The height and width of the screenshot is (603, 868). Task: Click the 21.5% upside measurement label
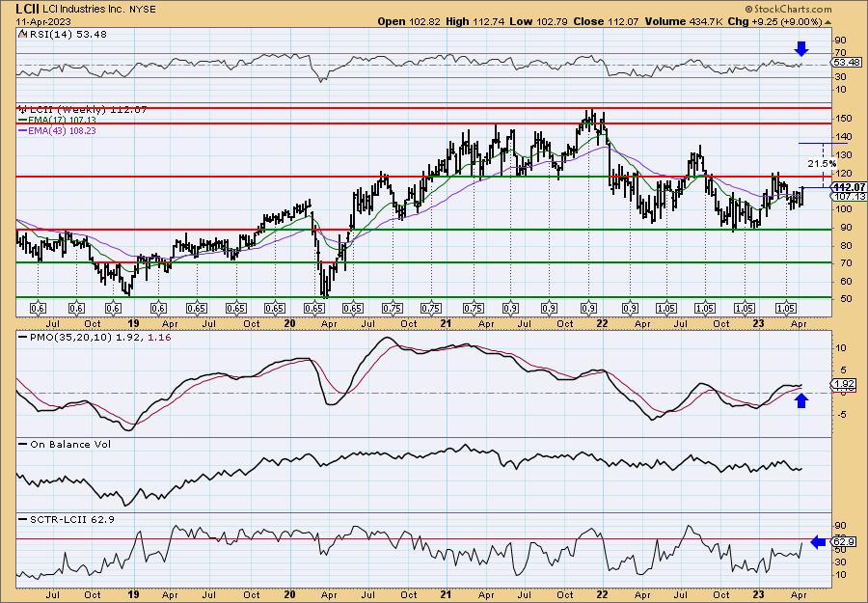click(822, 163)
